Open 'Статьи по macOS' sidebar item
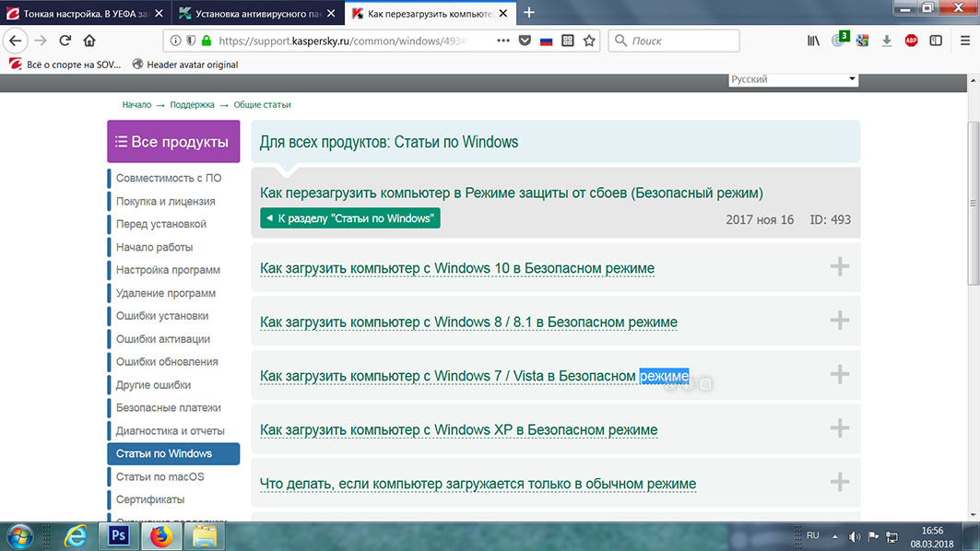980x551 pixels. (x=159, y=476)
